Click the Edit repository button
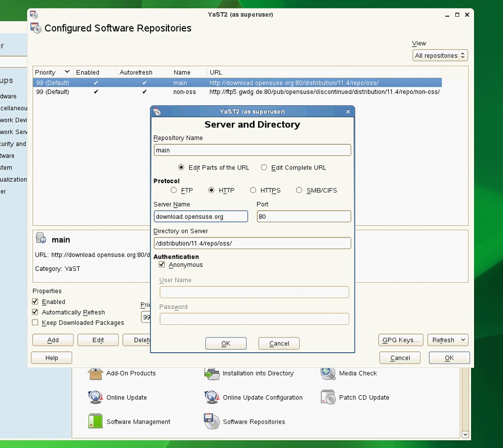 click(x=98, y=340)
